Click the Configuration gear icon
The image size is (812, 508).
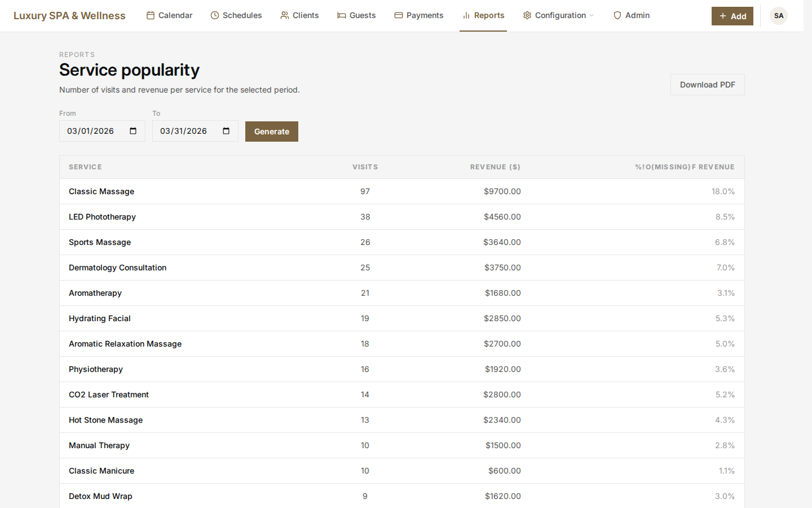pos(527,15)
